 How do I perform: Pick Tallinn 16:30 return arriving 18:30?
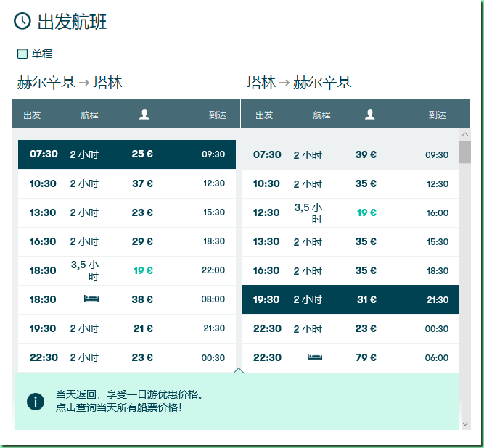click(x=350, y=270)
